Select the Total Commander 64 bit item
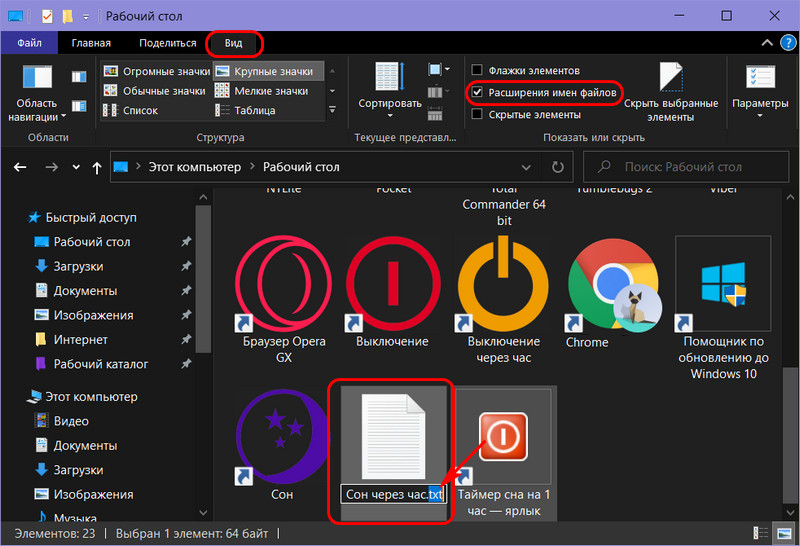This screenshot has width=800, height=546. pyautogui.click(x=504, y=209)
